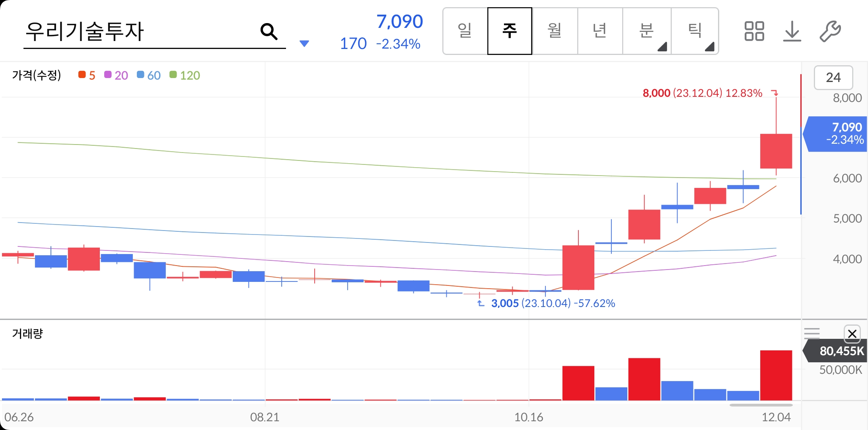Click the blue low-price arrow marker
The height and width of the screenshot is (430, 868).
coord(481,303)
